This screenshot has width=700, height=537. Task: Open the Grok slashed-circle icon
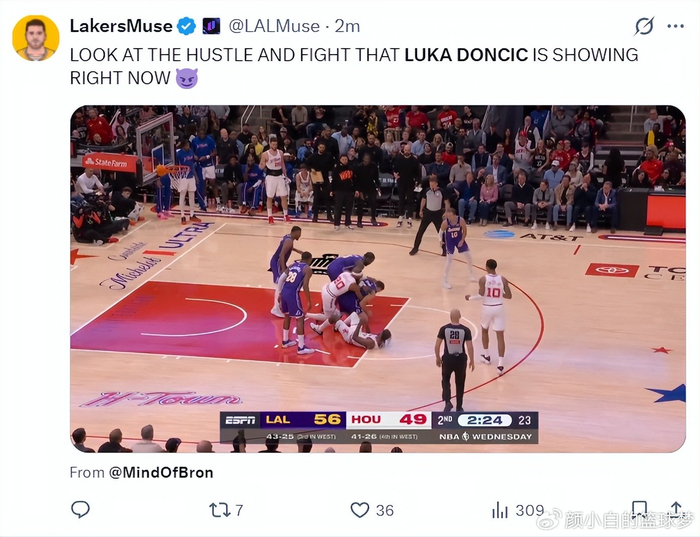click(x=644, y=26)
